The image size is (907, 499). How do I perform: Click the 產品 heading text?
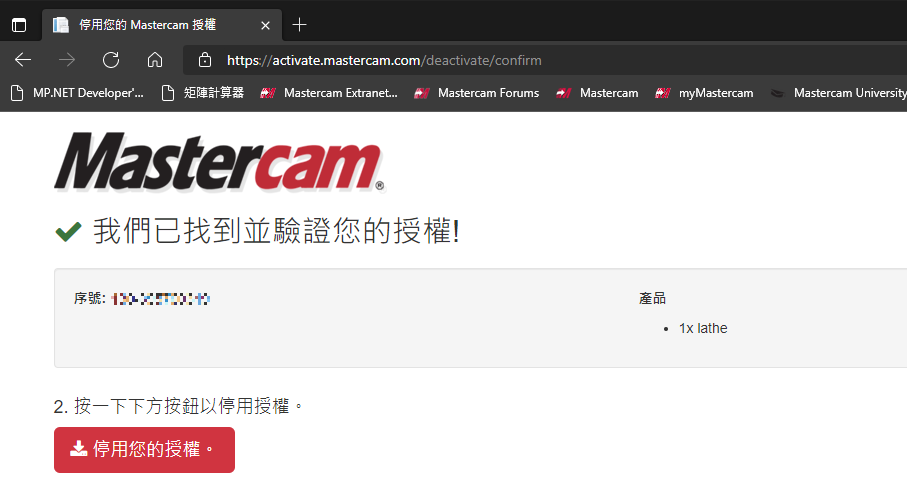point(652,298)
